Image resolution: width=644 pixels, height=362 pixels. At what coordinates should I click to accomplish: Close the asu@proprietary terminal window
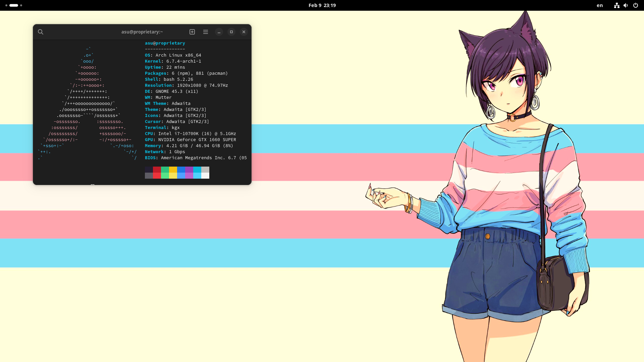244,32
